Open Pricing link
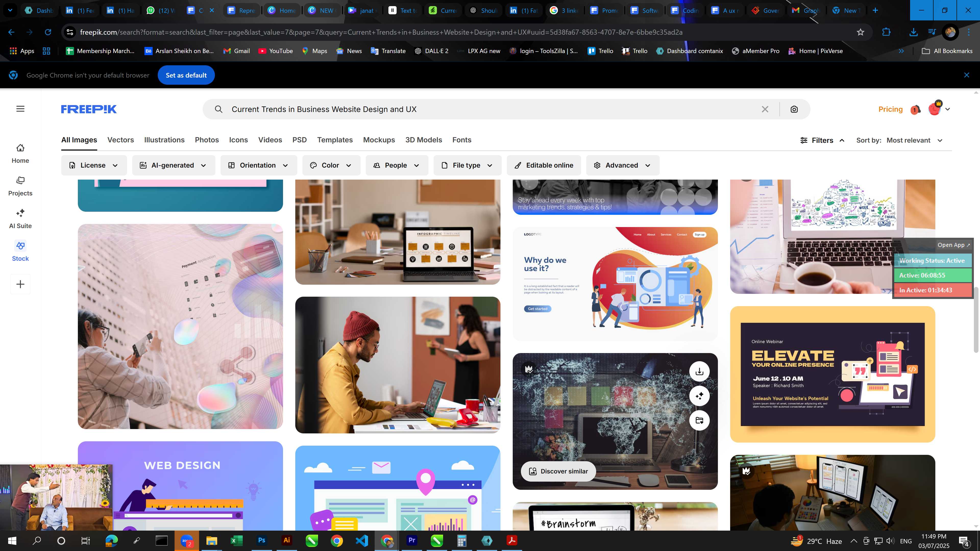Image resolution: width=980 pixels, height=551 pixels. 890,109
